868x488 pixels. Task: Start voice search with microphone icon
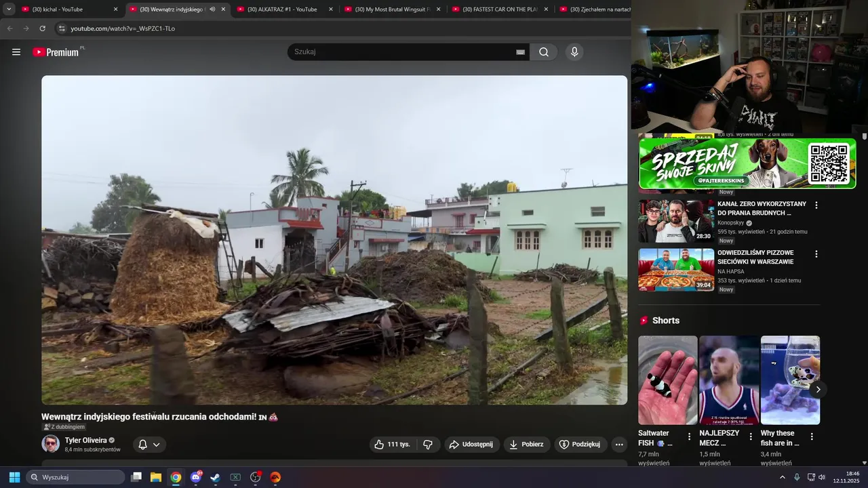tap(574, 52)
